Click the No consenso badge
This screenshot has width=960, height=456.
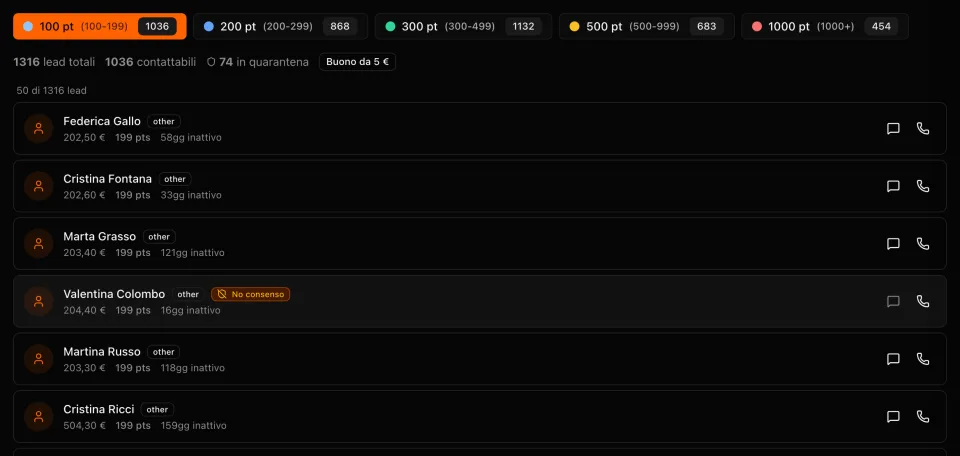coord(250,294)
